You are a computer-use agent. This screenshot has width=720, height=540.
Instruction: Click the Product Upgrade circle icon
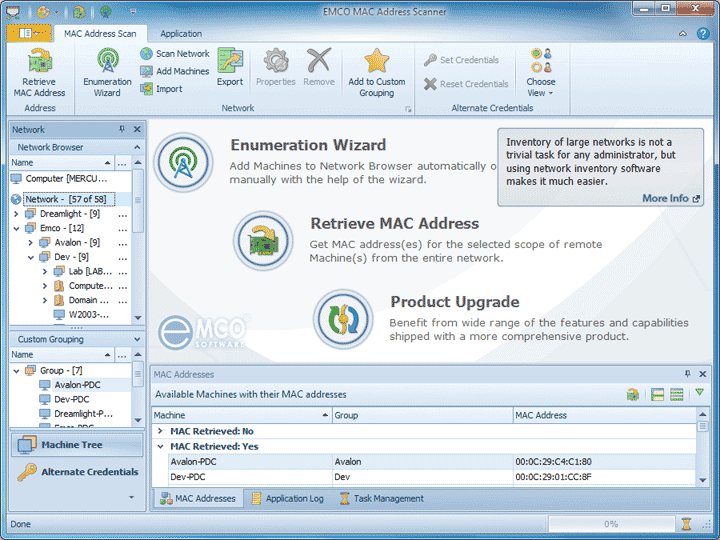(343, 319)
